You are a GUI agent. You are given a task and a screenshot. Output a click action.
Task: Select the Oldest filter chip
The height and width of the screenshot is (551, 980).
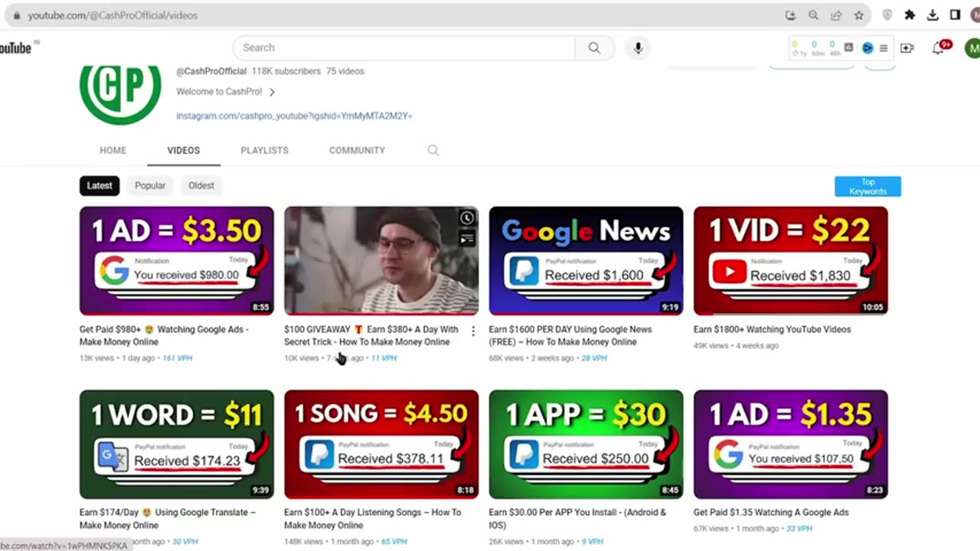201,185
